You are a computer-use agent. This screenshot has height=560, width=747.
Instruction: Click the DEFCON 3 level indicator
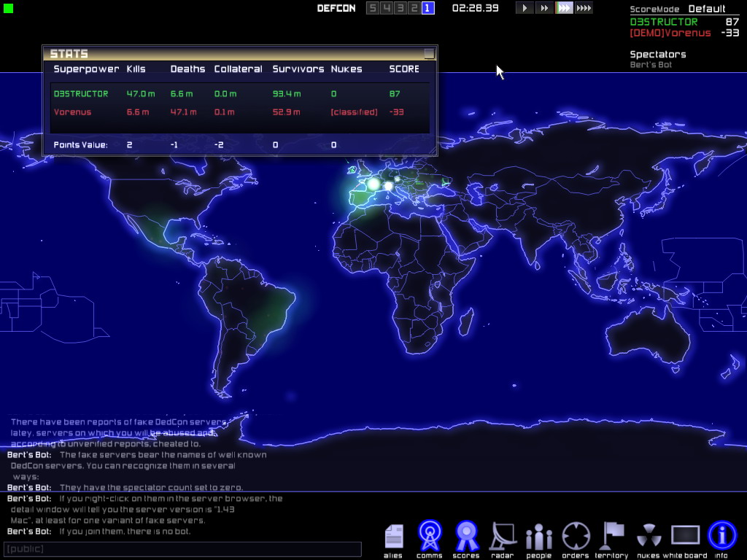tap(400, 8)
